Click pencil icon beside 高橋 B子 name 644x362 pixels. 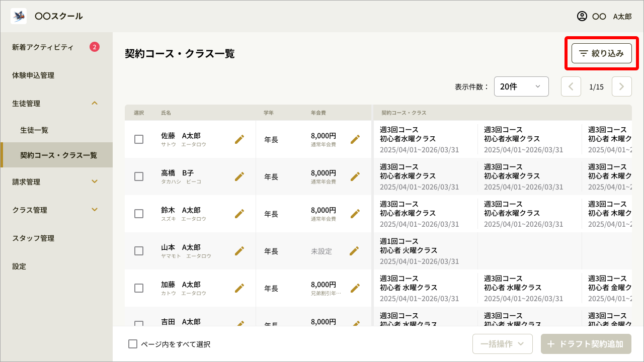click(x=239, y=176)
